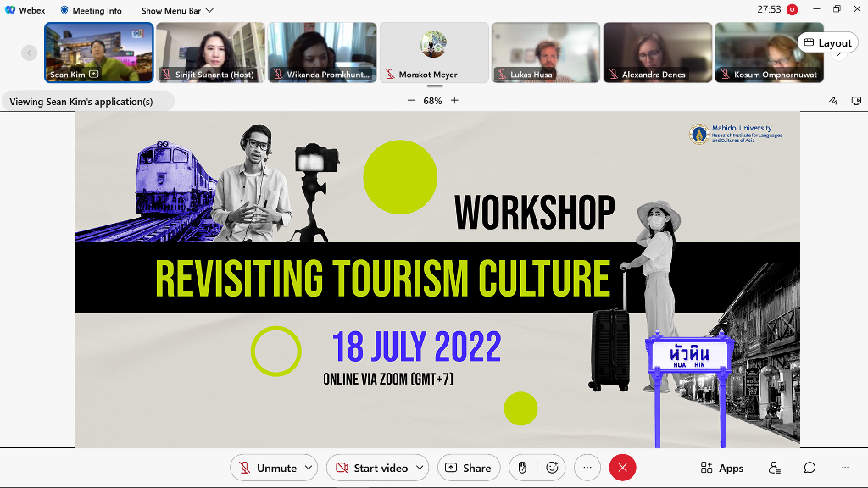Click the Share button
Screen dimensions: 868x488
click(x=468, y=468)
